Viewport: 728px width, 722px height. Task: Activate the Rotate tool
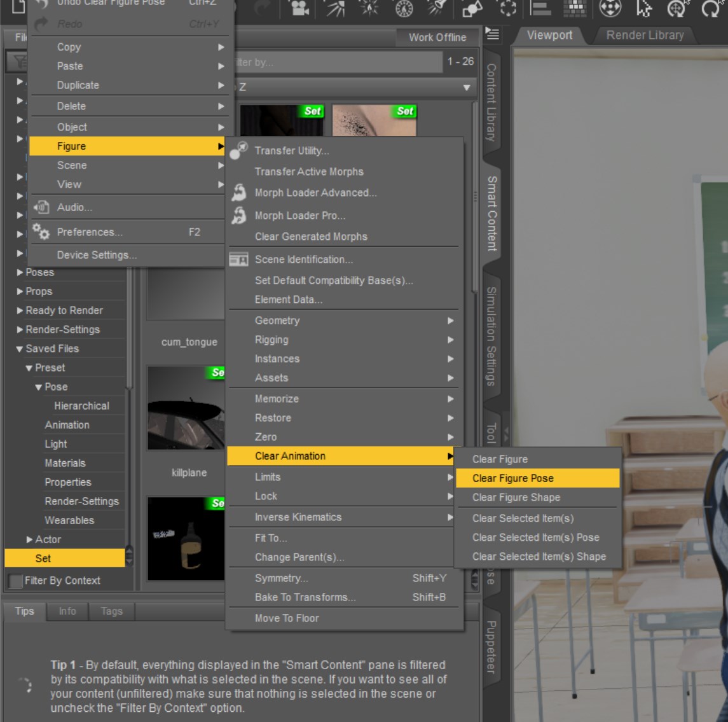click(x=710, y=8)
